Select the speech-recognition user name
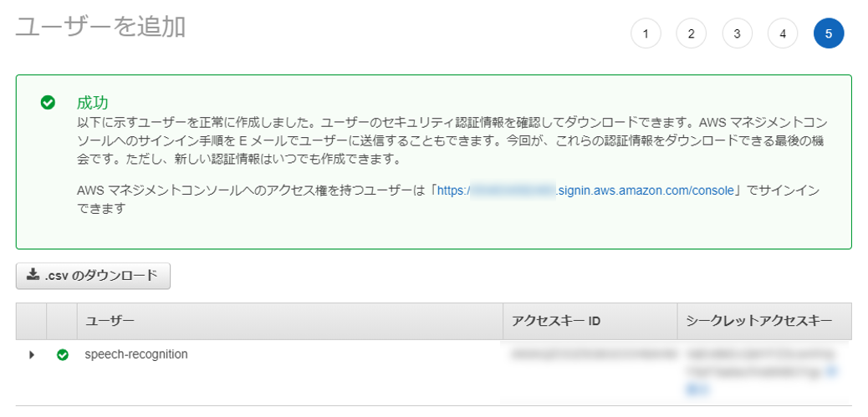The width and height of the screenshot is (868, 417). click(136, 354)
